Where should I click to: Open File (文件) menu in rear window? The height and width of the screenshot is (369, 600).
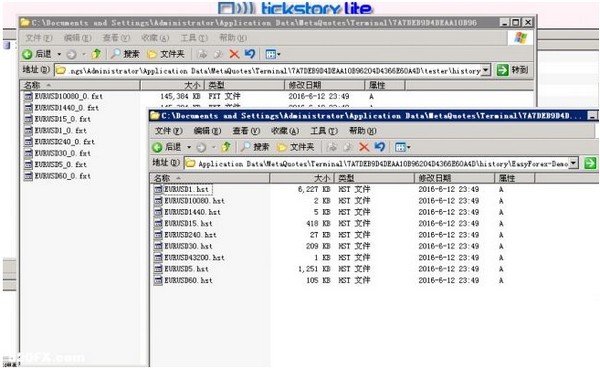coord(39,38)
